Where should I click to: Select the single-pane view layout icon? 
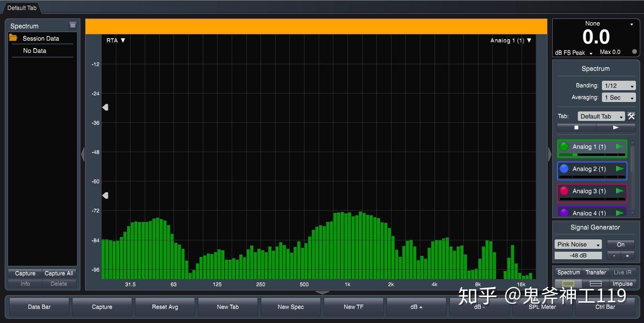tap(568, 283)
